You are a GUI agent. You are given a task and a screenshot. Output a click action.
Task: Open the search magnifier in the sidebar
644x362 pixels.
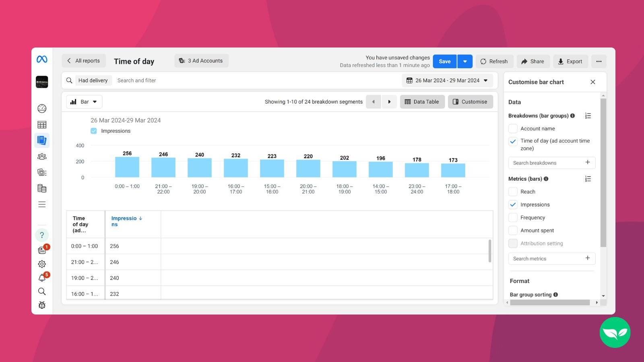click(x=42, y=291)
